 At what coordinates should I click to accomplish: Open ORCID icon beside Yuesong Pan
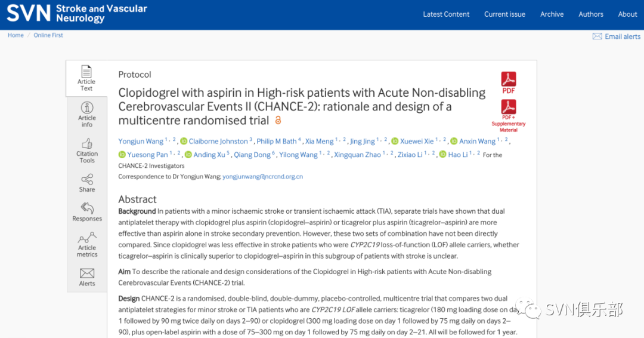coord(122,155)
